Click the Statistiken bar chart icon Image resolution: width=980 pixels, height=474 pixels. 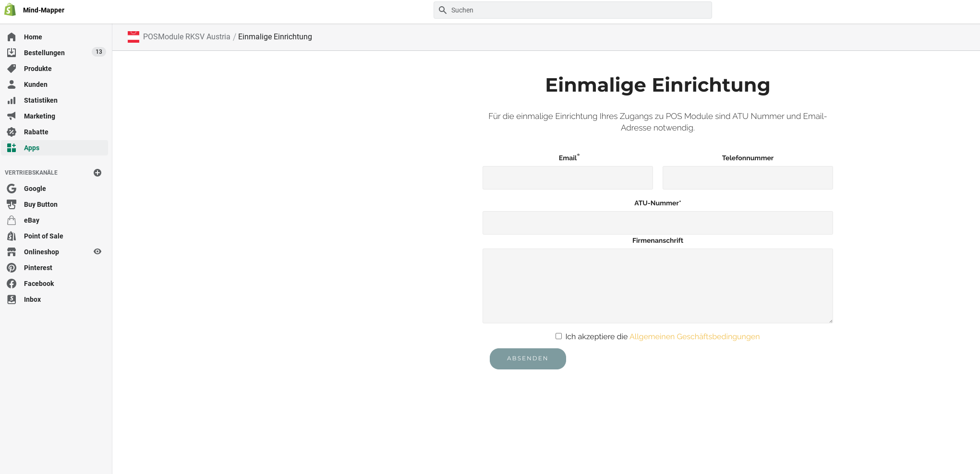[12, 100]
